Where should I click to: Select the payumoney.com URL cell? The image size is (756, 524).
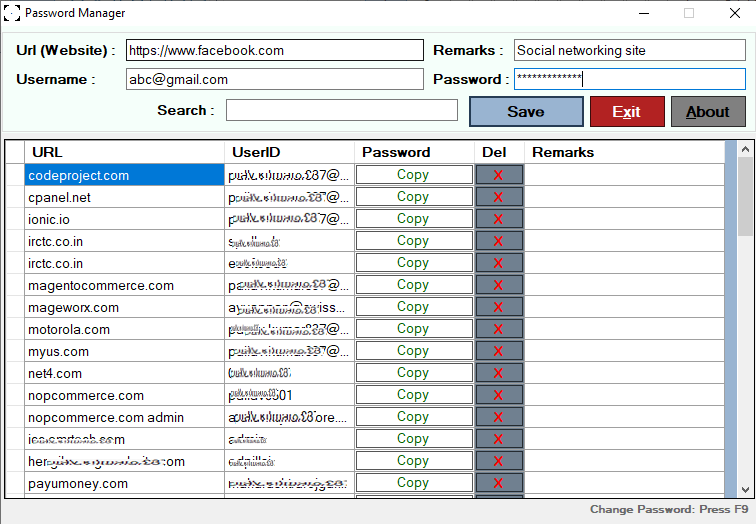pyautogui.click(x=124, y=483)
